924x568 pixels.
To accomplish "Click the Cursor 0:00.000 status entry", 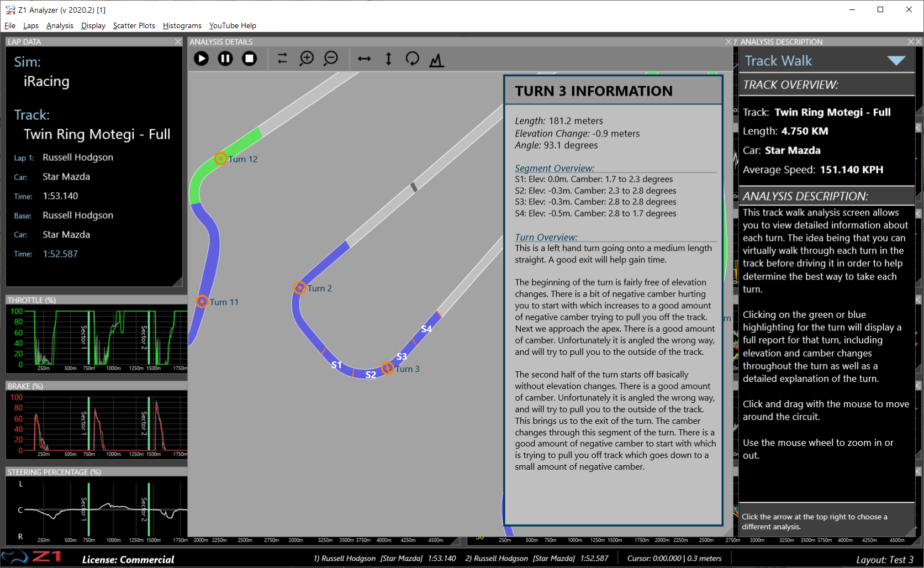I will [674, 558].
